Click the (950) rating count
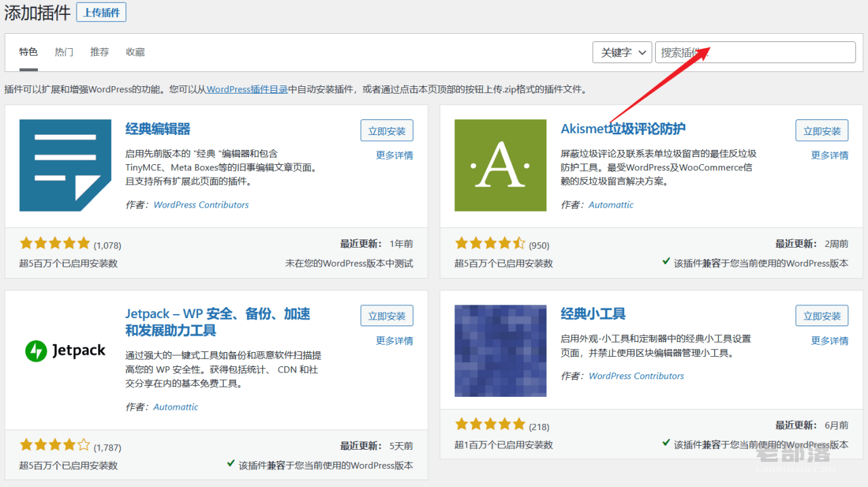868x487 pixels. [539, 246]
